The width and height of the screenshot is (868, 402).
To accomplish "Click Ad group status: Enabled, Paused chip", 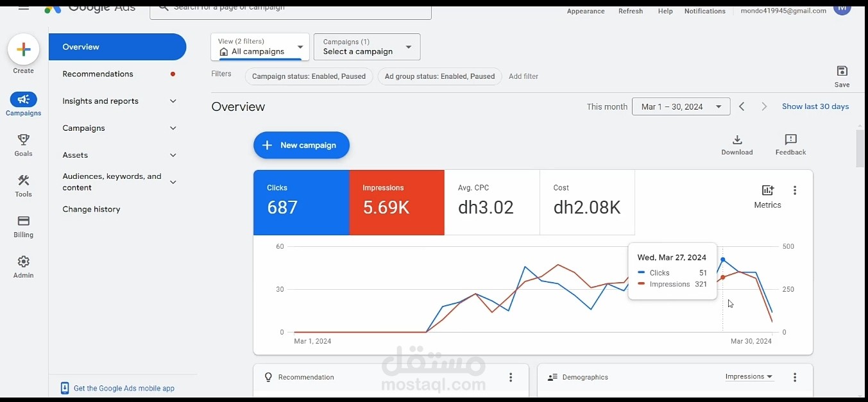I will pyautogui.click(x=439, y=76).
